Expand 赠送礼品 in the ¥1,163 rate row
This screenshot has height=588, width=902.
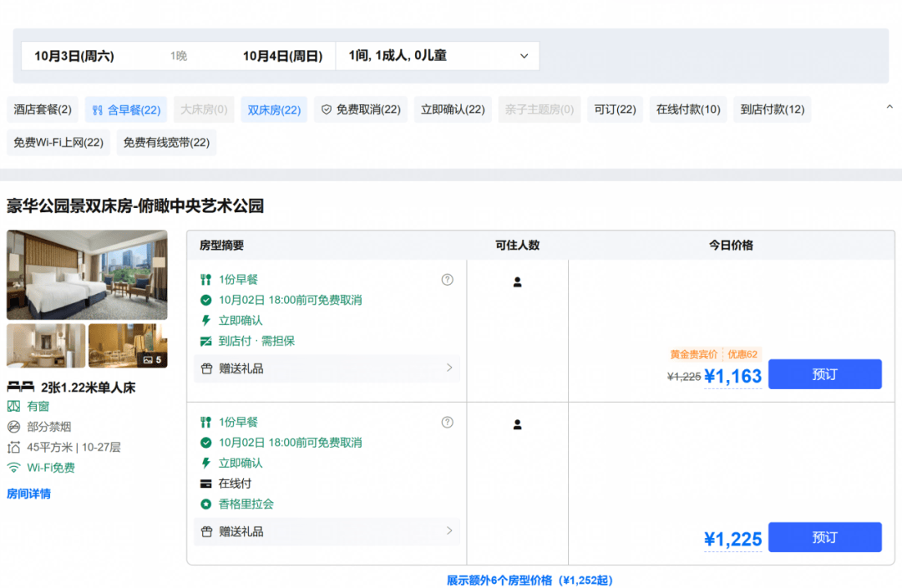[327, 368]
